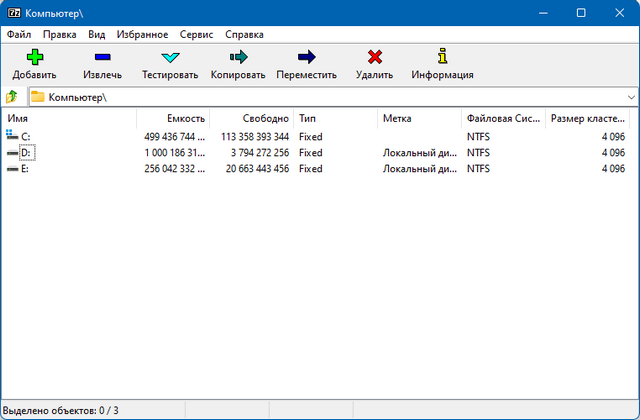Click the blue minus Извлечь icon

click(x=102, y=57)
